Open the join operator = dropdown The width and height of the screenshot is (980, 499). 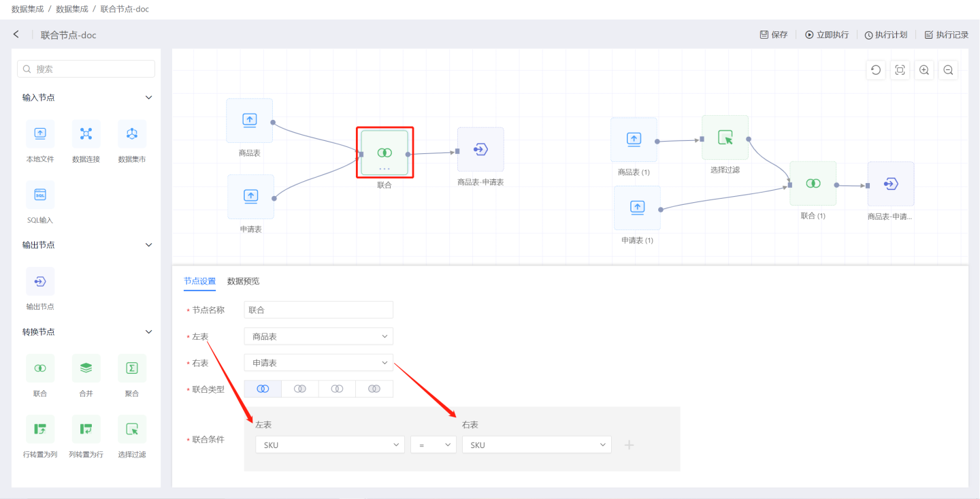click(x=434, y=445)
